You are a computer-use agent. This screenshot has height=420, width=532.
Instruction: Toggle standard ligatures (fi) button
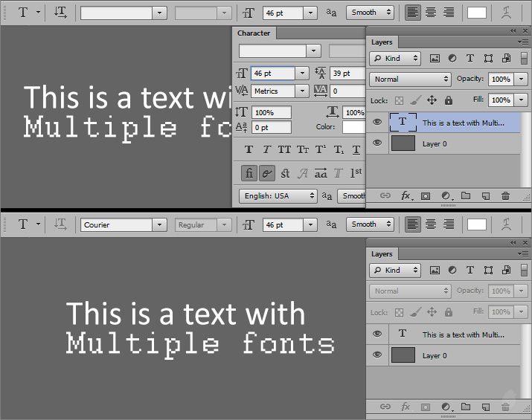tap(249, 173)
